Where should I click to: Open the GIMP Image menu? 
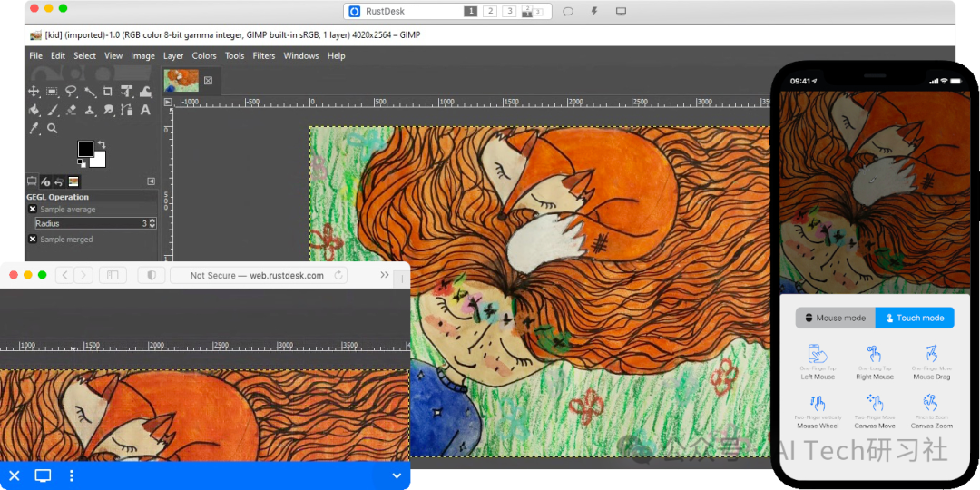(142, 55)
